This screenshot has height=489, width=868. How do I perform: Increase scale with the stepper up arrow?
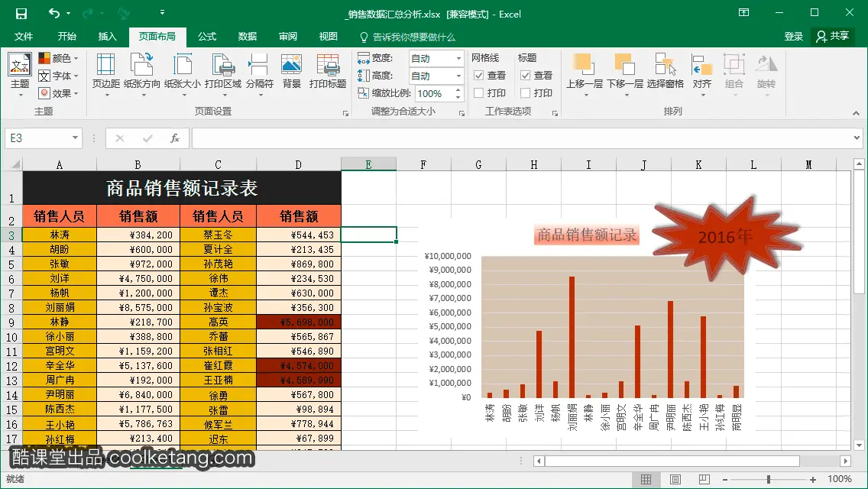[458, 89]
